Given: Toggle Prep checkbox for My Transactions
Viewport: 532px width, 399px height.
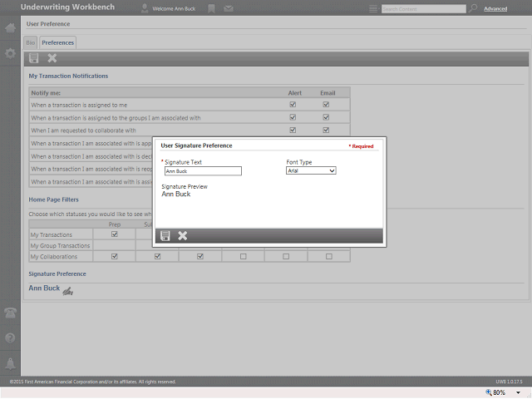Looking at the screenshot, I should pyautogui.click(x=115, y=234).
